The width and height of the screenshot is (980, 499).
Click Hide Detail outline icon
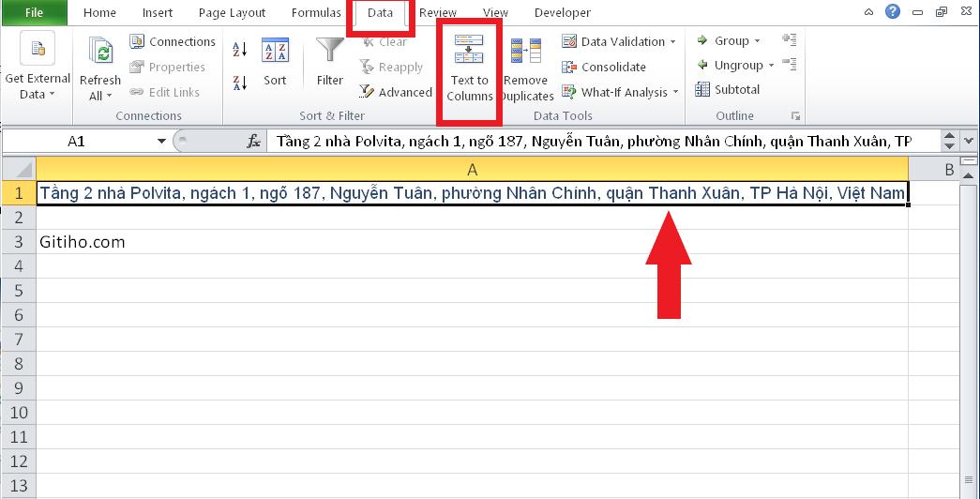click(x=790, y=64)
